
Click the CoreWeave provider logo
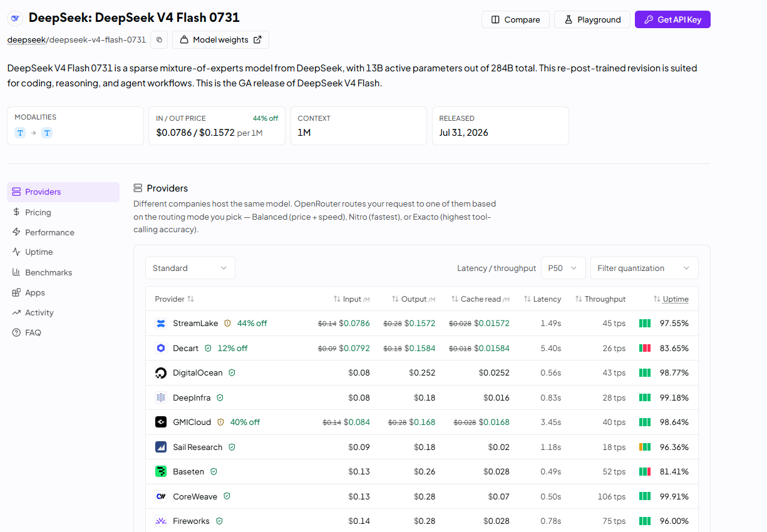click(161, 496)
